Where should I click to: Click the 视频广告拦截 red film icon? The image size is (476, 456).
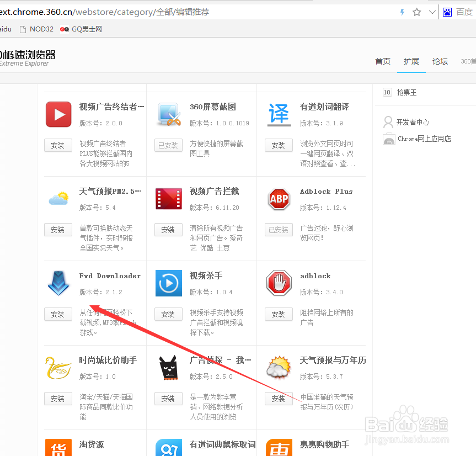[169, 199]
